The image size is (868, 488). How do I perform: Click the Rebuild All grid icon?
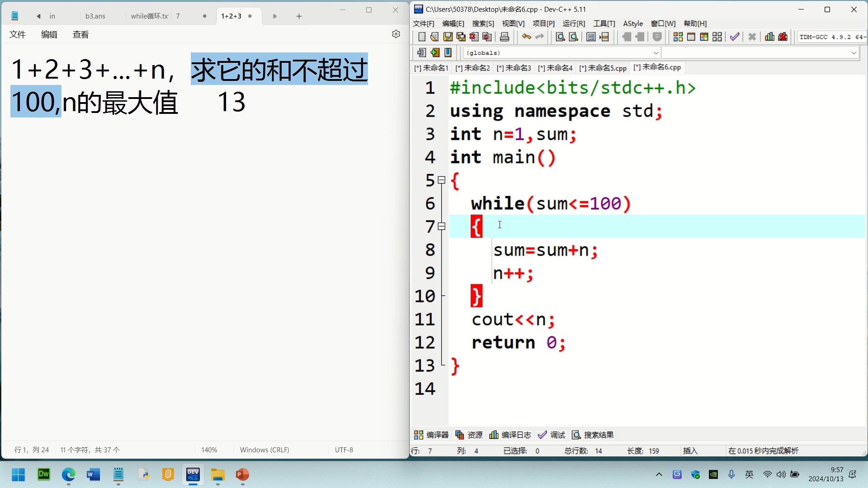[717, 37]
